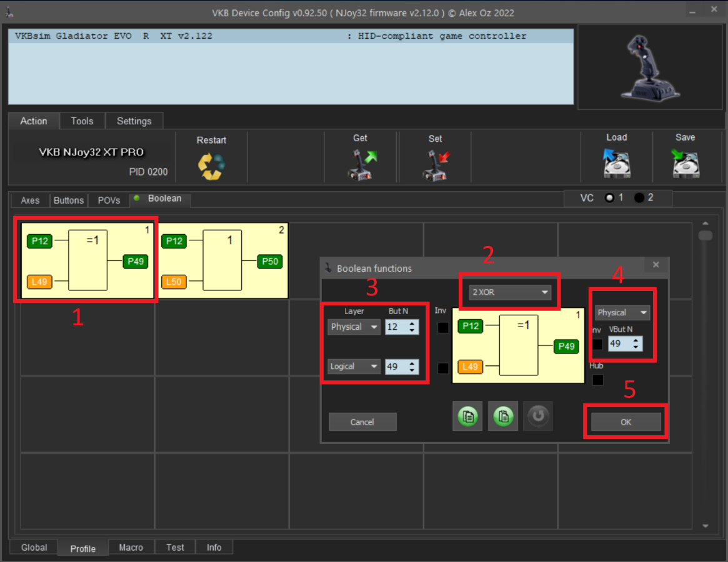Increase the Logical But N value 49

coord(412,363)
